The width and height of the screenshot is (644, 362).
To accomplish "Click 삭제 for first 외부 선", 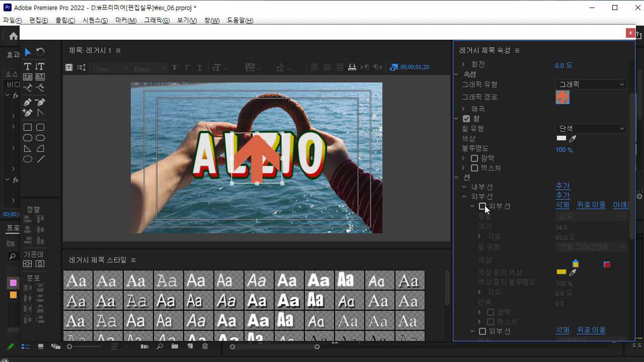I will coord(562,205).
